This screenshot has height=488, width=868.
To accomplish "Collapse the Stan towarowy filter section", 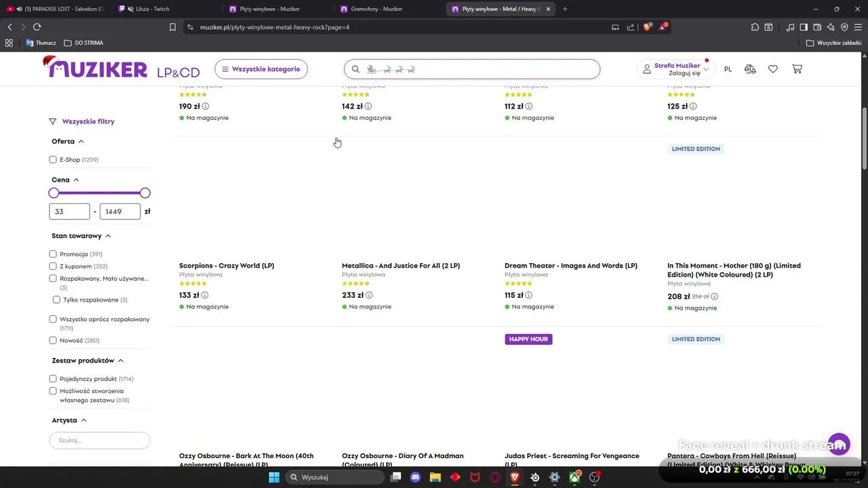I will (x=81, y=236).
